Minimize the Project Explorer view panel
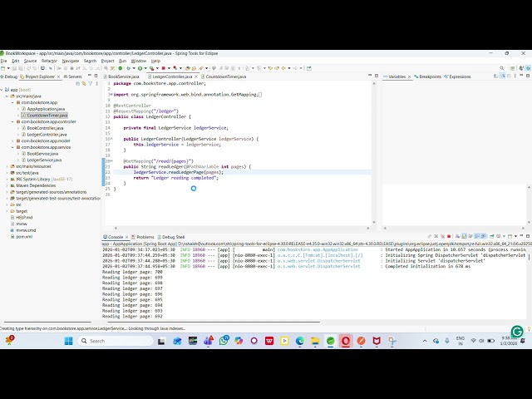Image resolution: width=532 pixels, height=399 pixels. tap(90, 76)
